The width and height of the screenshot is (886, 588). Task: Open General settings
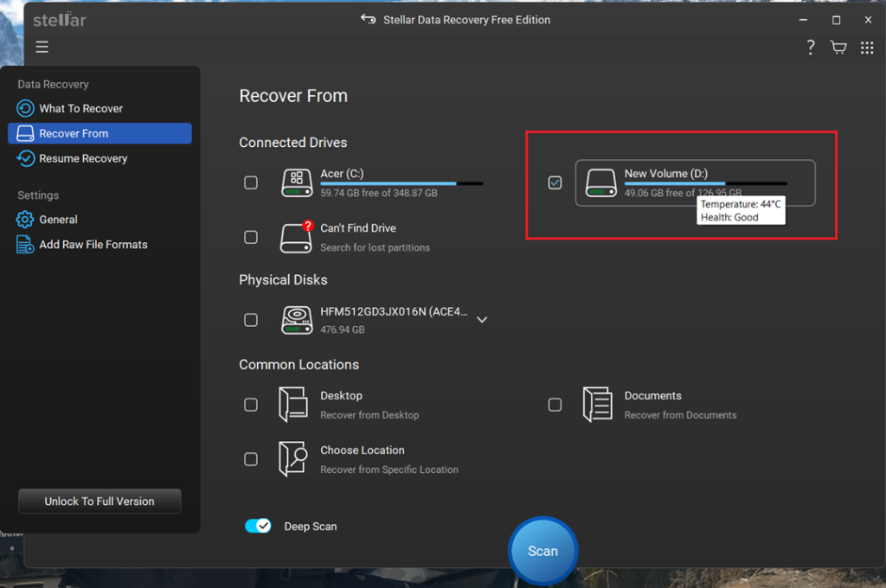(100, 219)
